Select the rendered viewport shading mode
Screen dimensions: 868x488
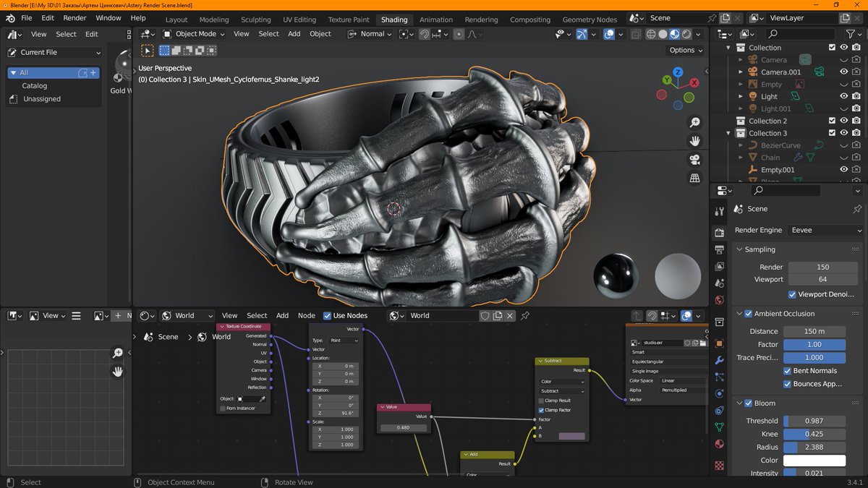tap(686, 34)
